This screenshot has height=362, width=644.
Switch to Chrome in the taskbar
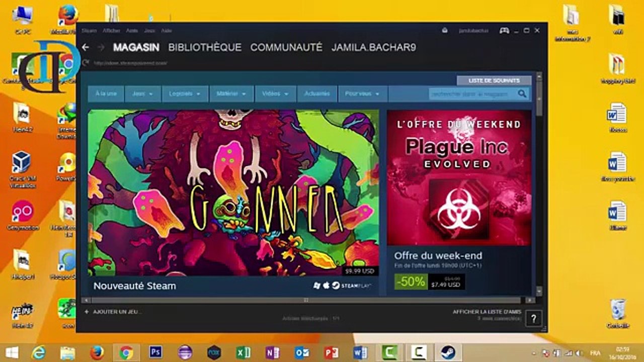pos(126,352)
